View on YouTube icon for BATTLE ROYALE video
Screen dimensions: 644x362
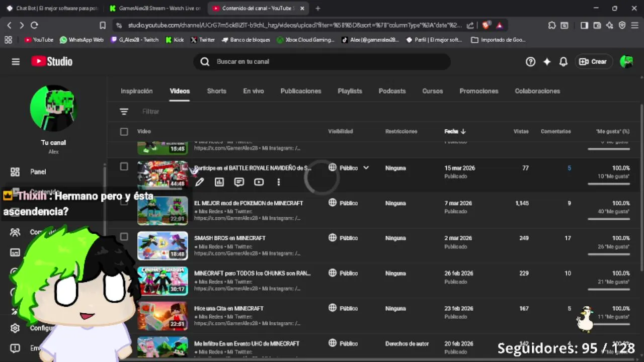tap(259, 182)
